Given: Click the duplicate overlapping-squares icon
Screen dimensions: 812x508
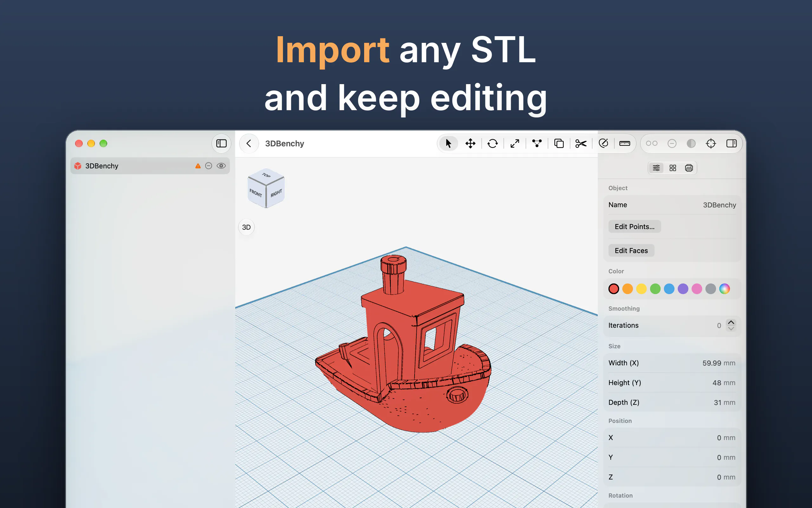Looking at the screenshot, I should coord(559,144).
